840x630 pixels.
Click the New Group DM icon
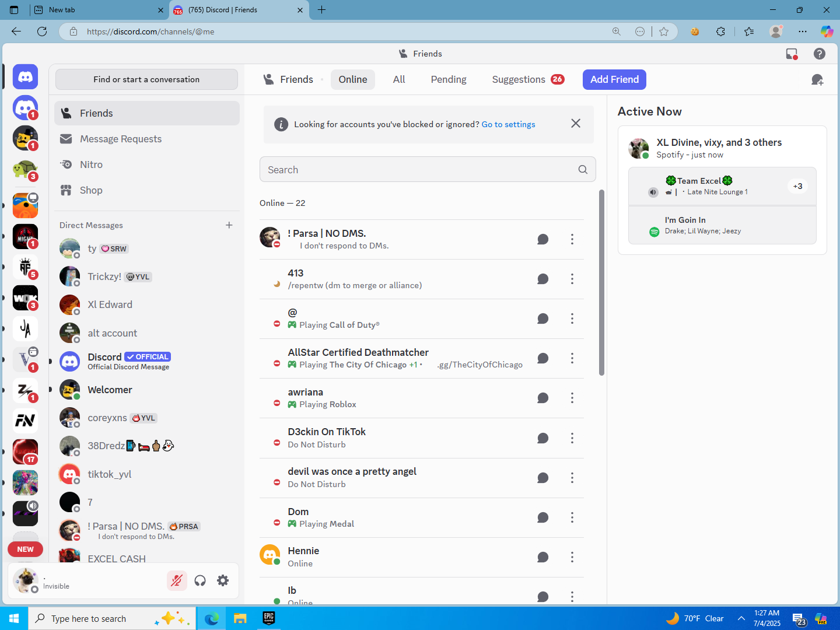[x=817, y=80]
